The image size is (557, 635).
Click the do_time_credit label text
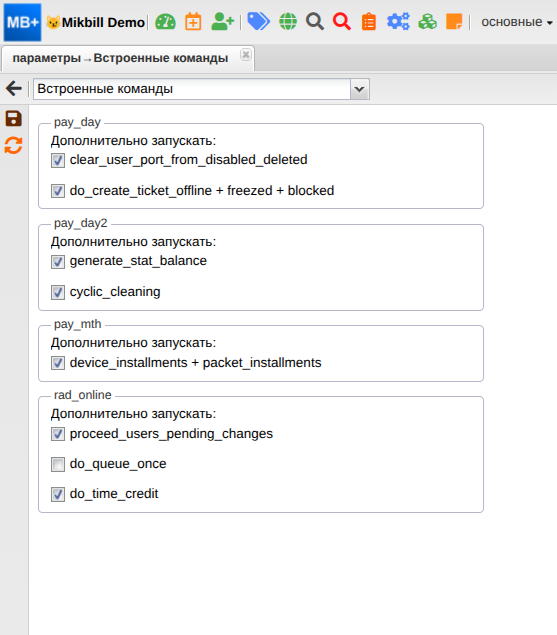point(114,494)
